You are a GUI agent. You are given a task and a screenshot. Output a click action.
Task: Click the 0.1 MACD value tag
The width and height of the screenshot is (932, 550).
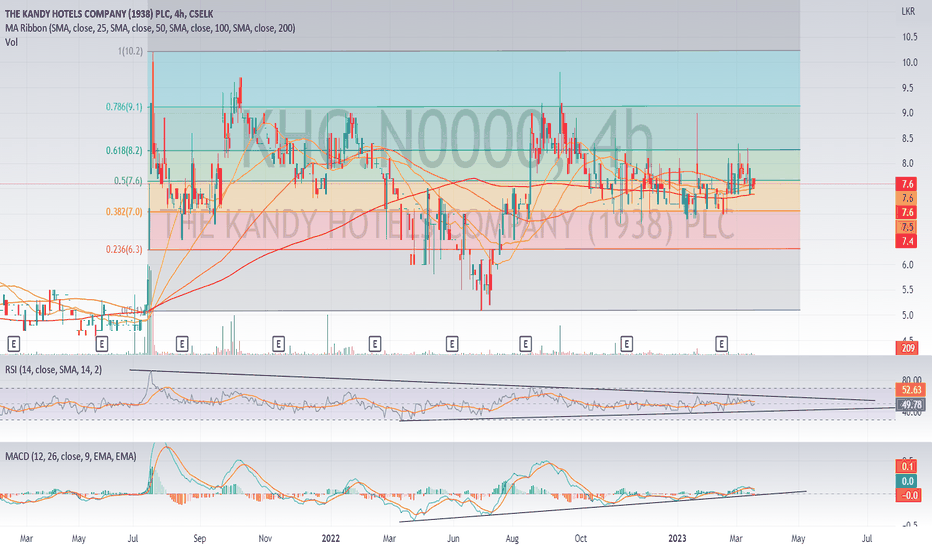tap(908, 467)
